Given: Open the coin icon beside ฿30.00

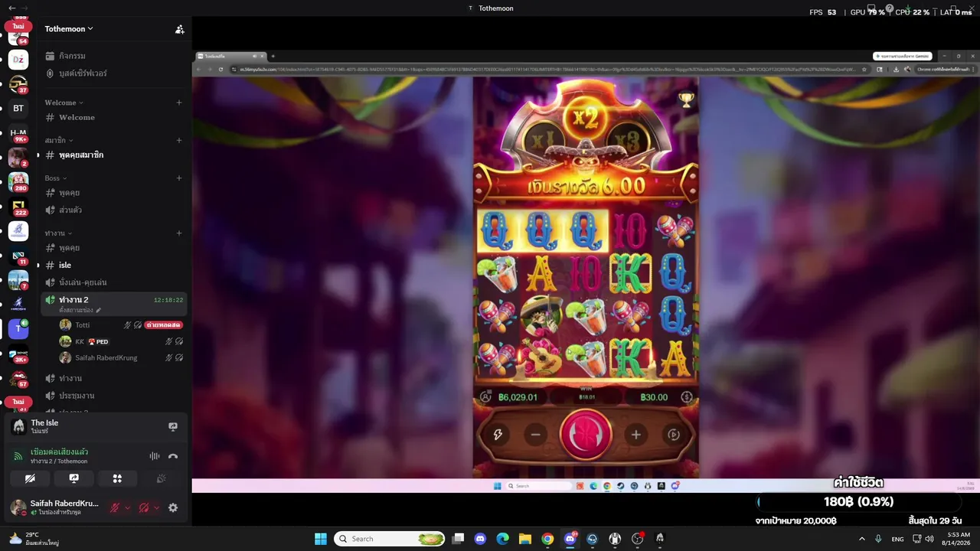Looking at the screenshot, I should click(x=687, y=397).
